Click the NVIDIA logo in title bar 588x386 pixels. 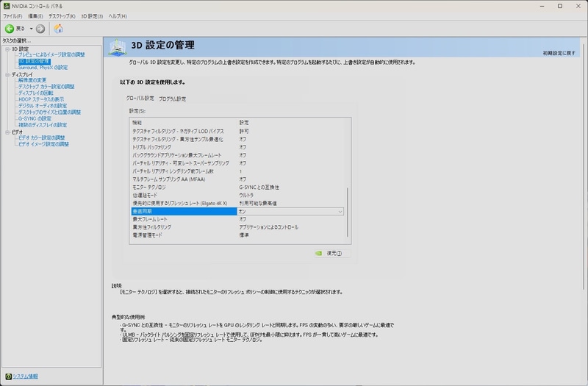pyautogui.click(x=7, y=6)
